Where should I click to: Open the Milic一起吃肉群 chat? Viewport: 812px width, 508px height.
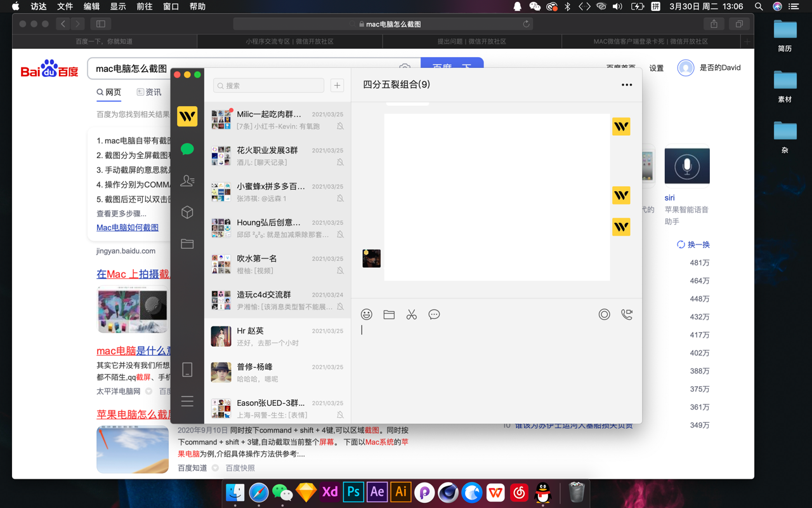click(278, 120)
